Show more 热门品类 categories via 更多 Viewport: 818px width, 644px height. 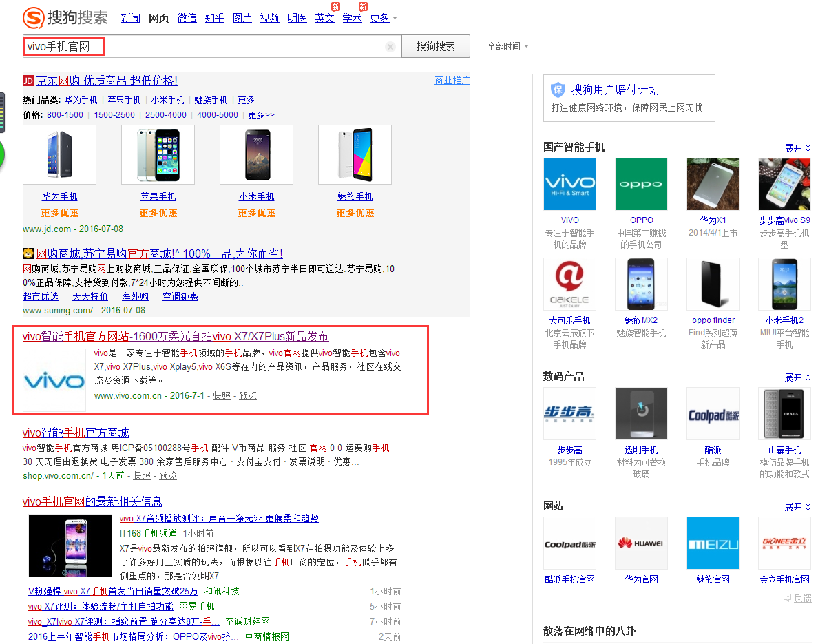point(246,100)
